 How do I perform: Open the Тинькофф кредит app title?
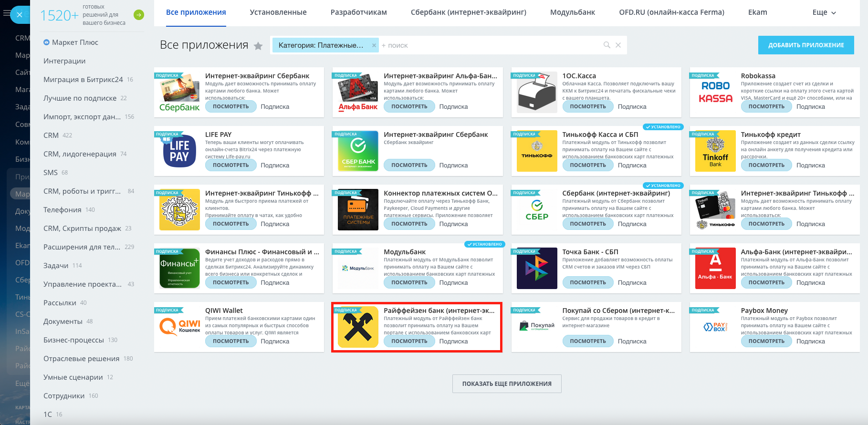tap(771, 135)
